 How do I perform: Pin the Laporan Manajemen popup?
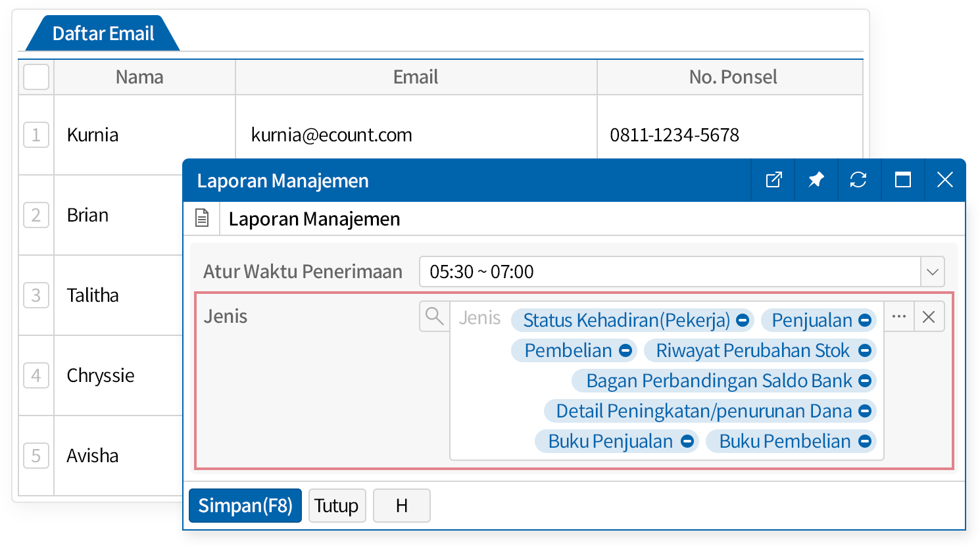tap(816, 180)
